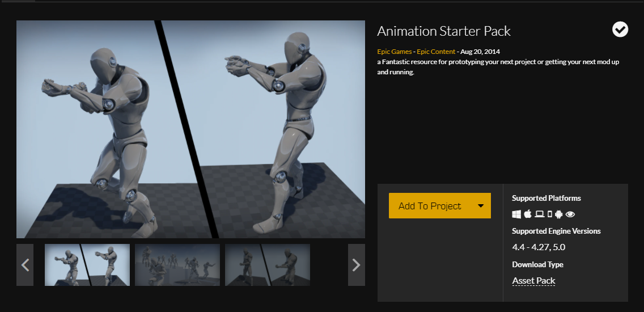This screenshot has height=312, width=644.
Task: Click the Supported Engine Versions heading
Action: pyautogui.click(x=556, y=231)
